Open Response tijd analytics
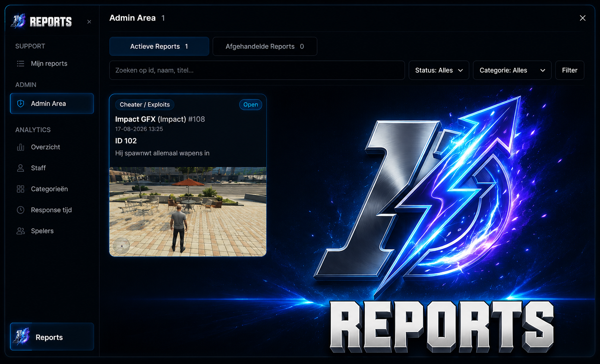 tap(52, 210)
